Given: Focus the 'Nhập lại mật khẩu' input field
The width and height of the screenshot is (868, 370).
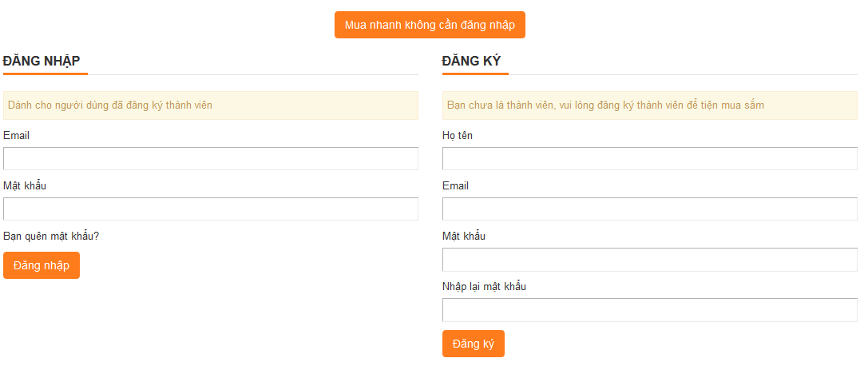Looking at the screenshot, I should pyautogui.click(x=650, y=310).
